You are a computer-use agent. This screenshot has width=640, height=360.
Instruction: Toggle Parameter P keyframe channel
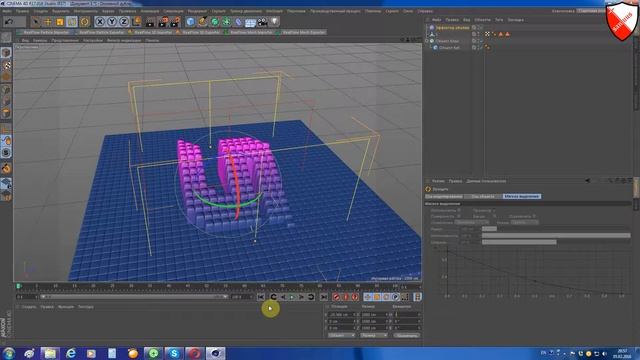(x=396, y=297)
